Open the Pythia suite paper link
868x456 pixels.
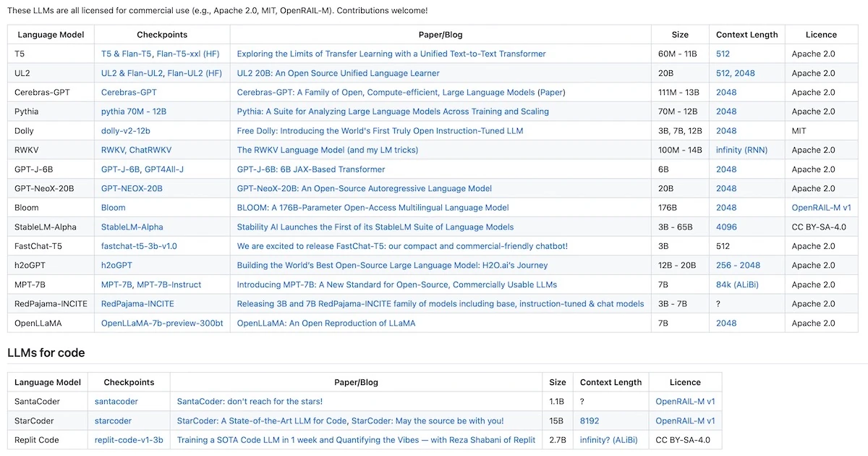393,111
